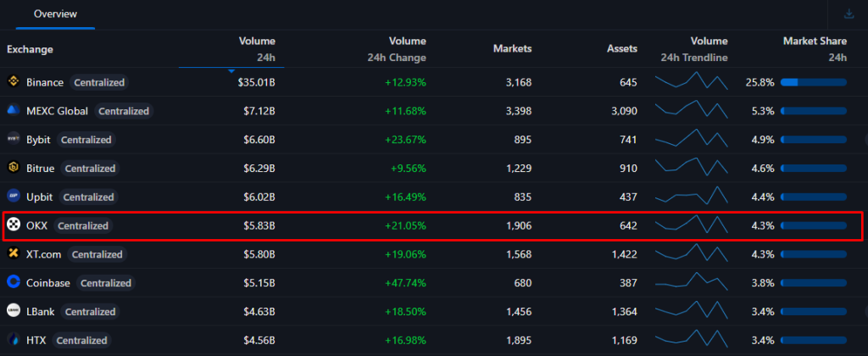Screen dimensions: 868x356
Task: Open the Overview tab
Action: 55,14
